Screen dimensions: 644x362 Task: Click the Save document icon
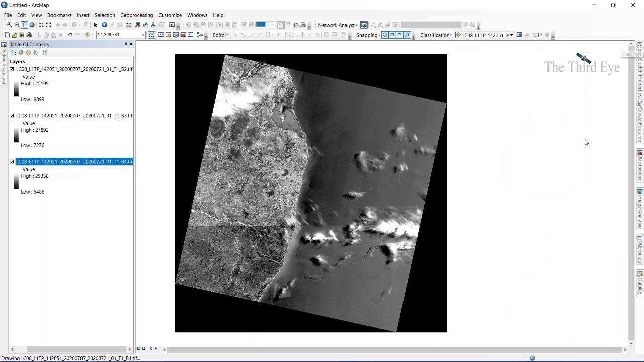(x=22, y=35)
